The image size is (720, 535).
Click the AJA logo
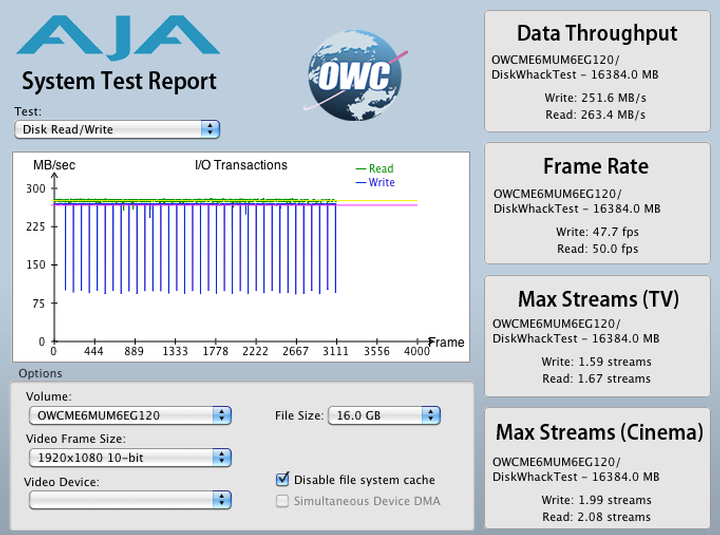[118, 37]
